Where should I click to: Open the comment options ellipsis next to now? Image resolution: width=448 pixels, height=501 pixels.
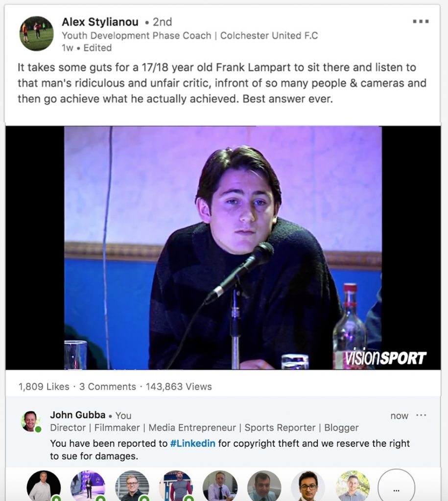tap(421, 415)
